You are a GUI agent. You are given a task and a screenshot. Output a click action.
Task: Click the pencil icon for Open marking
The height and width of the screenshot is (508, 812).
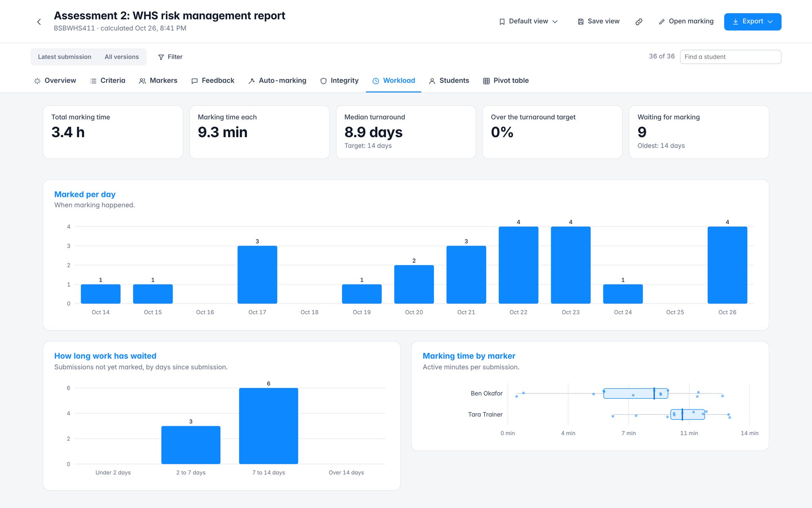coord(662,22)
